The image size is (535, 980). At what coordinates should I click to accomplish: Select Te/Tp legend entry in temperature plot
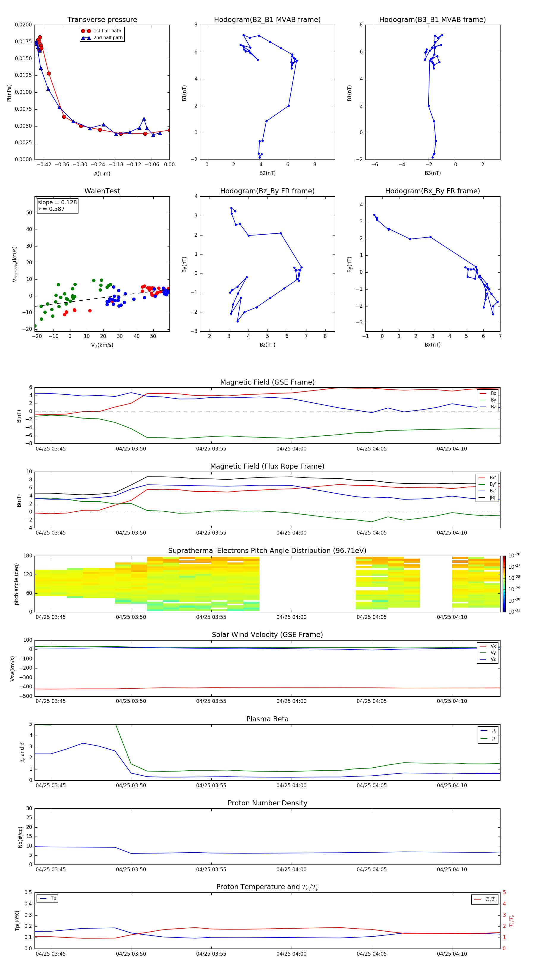coord(485,899)
